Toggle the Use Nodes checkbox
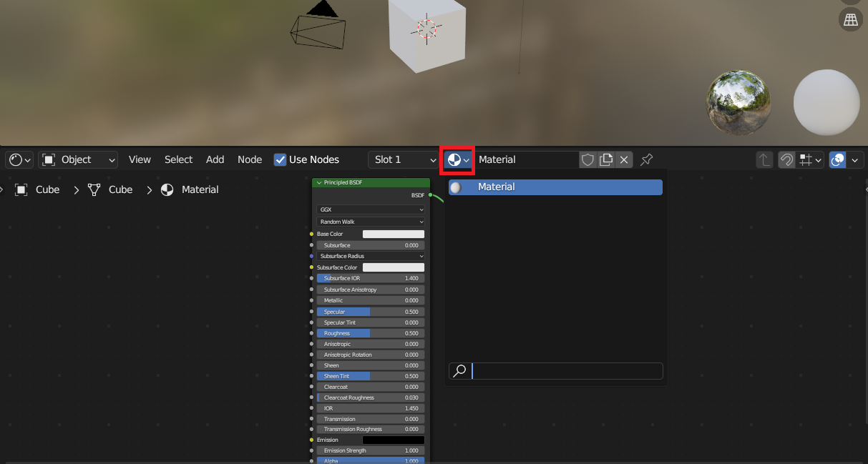This screenshot has width=868, height=464. [x=281, y=159]
